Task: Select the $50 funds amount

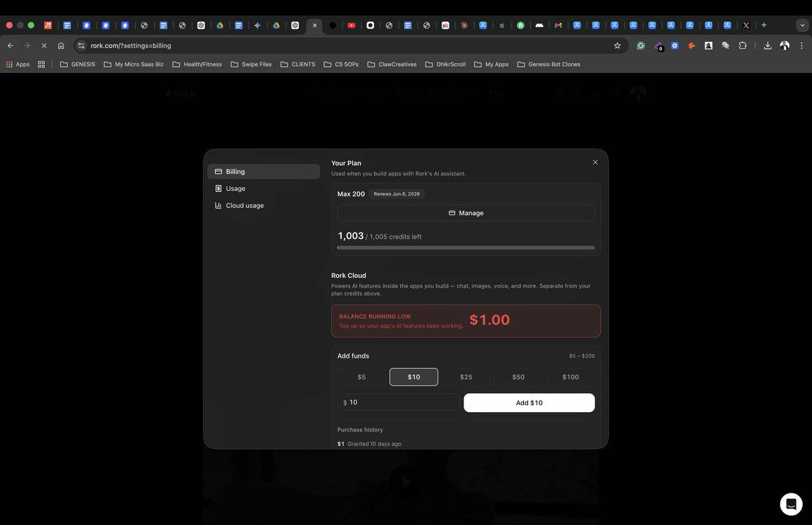Action: point(518,377)
